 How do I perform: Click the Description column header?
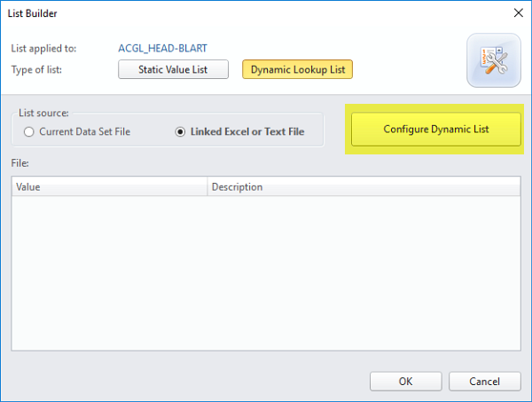point(364,186)
